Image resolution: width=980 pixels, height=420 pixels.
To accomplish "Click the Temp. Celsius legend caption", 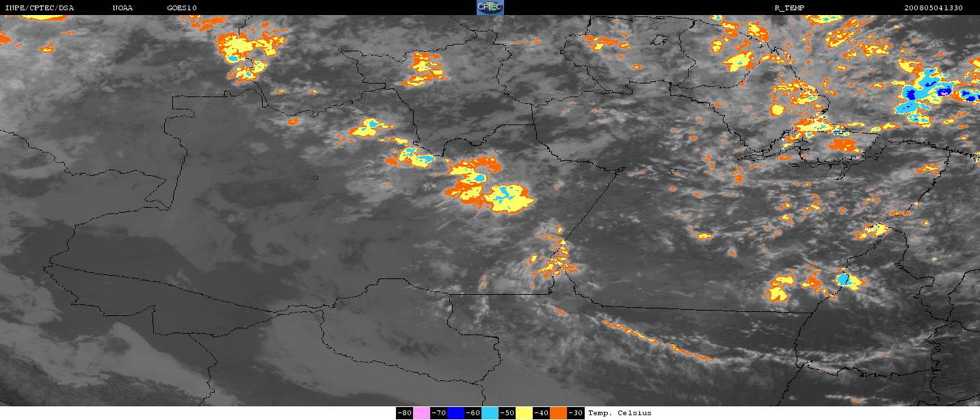I will (620, 413).
